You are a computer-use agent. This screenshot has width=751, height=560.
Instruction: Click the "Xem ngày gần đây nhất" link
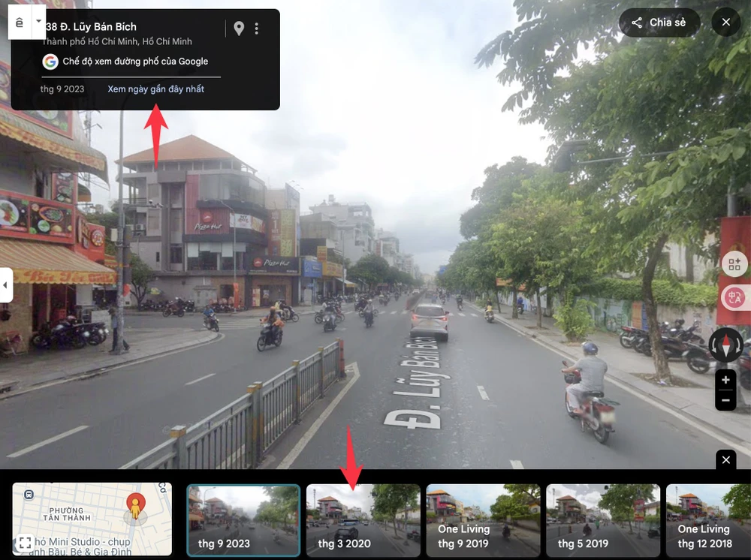point(158,89)
